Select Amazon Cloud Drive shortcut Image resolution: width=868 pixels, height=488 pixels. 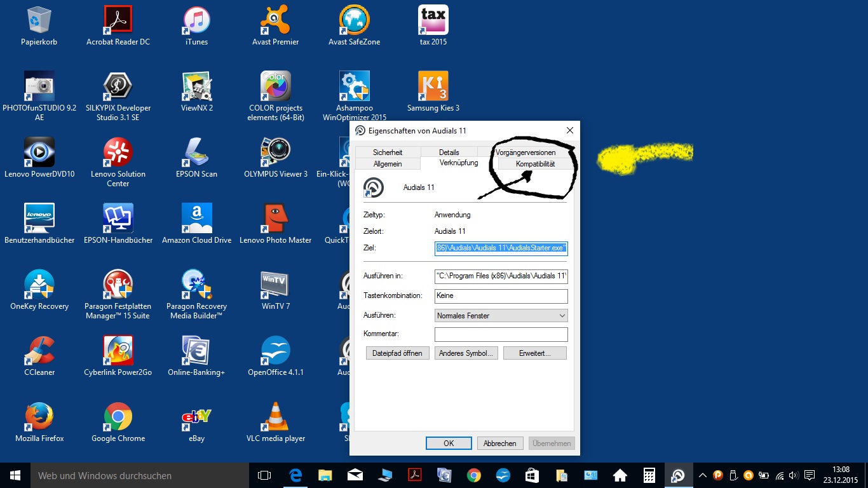(x=197, y=224)
